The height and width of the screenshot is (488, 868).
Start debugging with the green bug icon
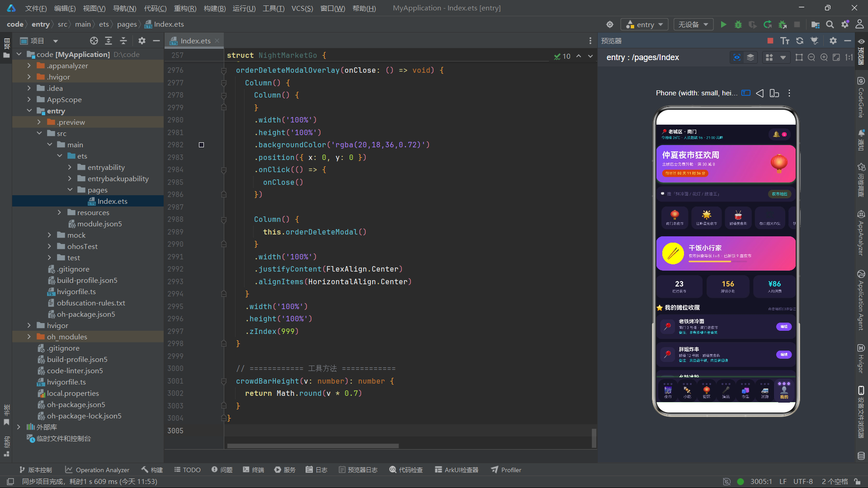point(738,24)
